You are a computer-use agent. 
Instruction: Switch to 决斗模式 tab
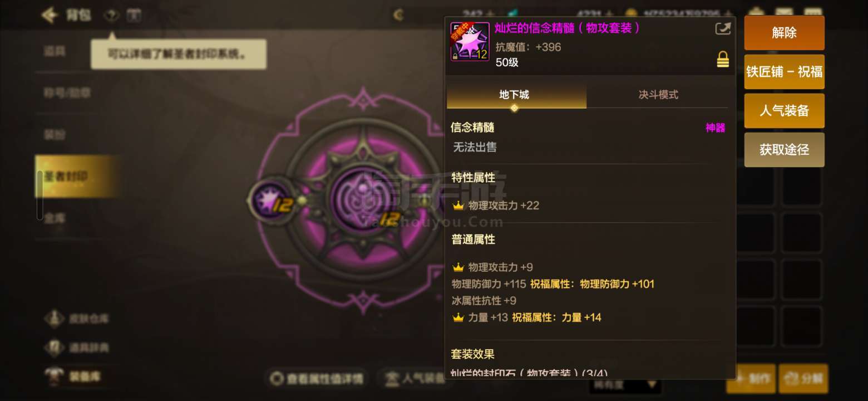pyautogui.click(x=658, y=95)
